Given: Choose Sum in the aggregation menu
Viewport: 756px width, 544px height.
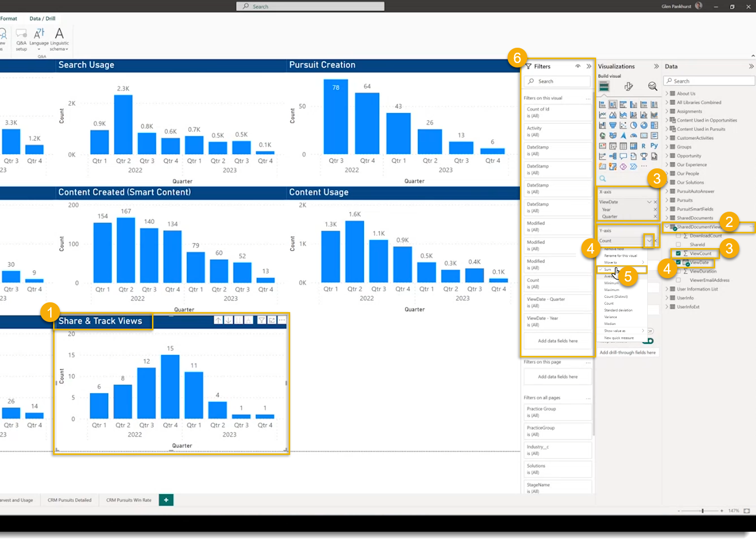Looking at the screenshot, I should [608, 270].
